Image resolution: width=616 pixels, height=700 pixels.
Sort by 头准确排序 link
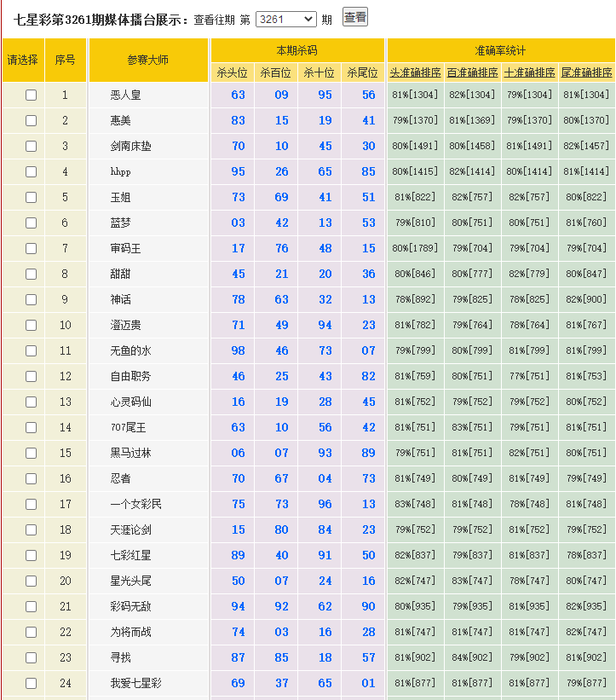coord(415,73)
